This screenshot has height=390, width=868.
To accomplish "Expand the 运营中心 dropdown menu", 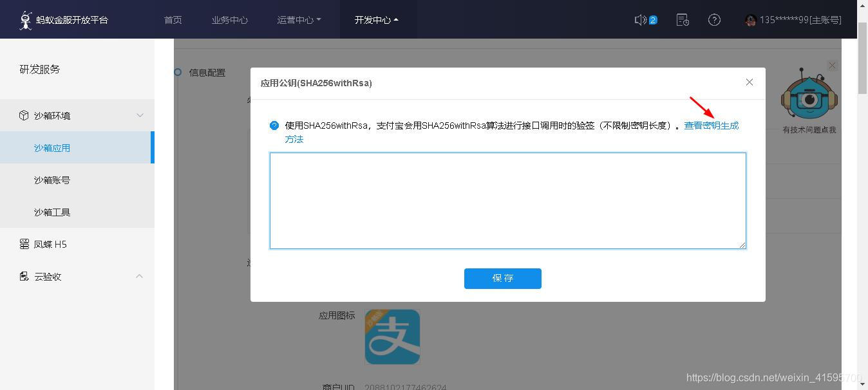I will click(x=299, y=20).
